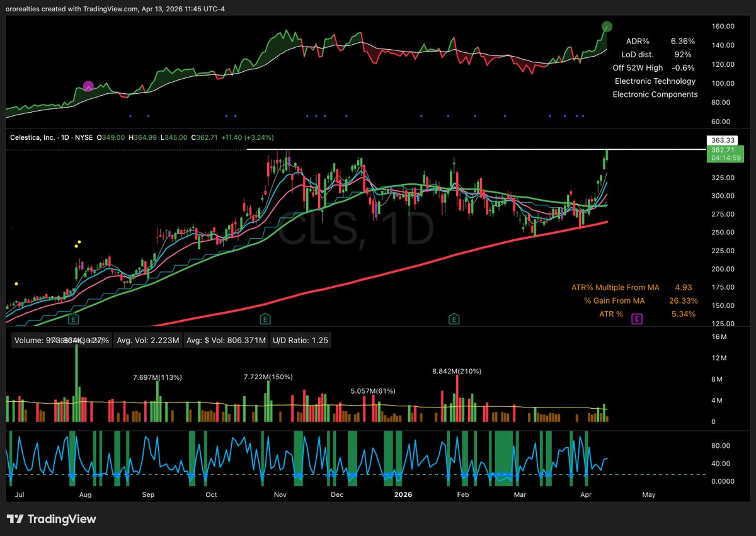Click the Off 52W High -0.6% stat
This screenshot has width=756, height=536.
tap(654, 67)
